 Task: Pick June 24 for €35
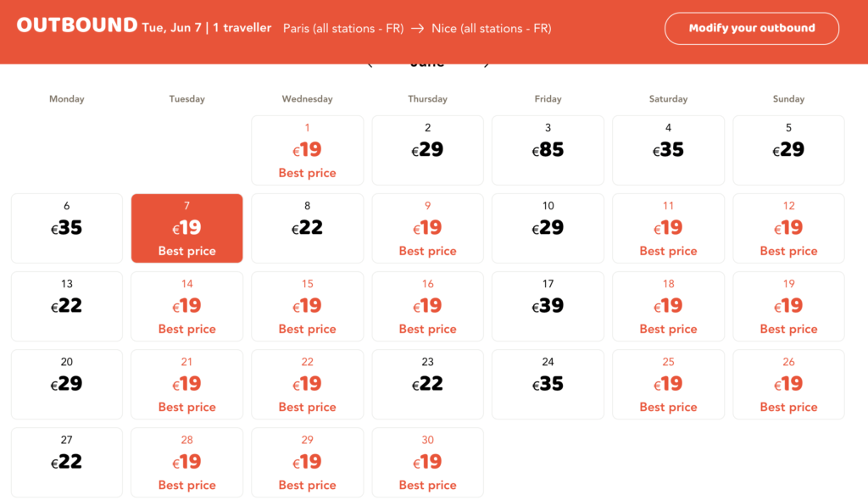point(548,384)
